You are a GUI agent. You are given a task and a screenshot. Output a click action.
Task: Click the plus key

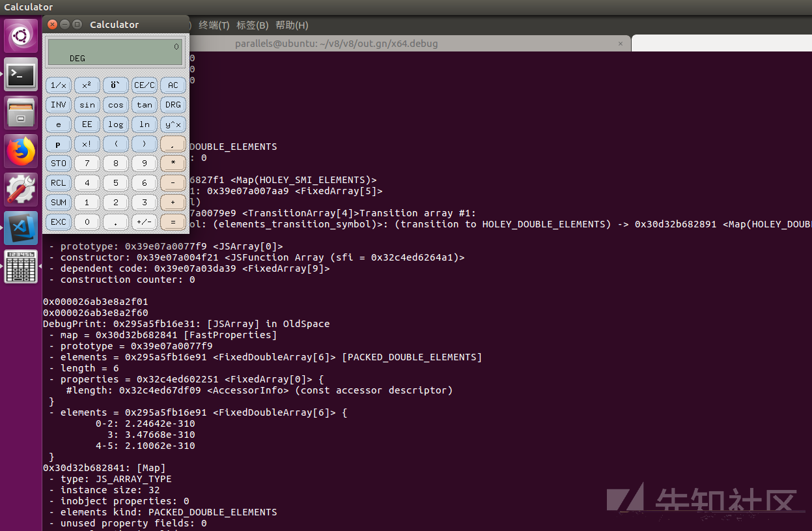(173, 203)
